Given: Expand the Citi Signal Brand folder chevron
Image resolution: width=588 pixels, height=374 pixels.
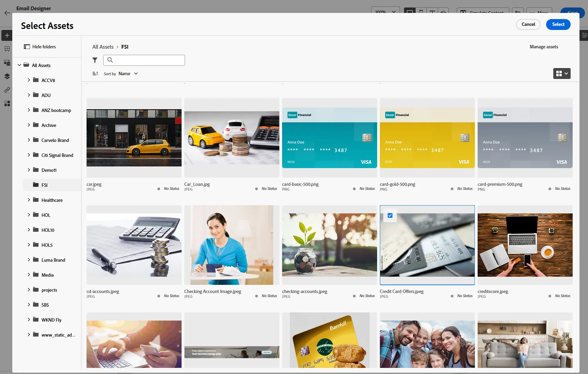Looking at the screenshot, I should click(x=29, y=155).
